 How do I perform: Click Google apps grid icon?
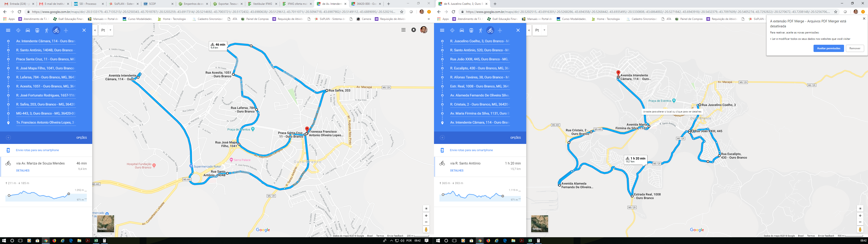(x=403, y=30)
